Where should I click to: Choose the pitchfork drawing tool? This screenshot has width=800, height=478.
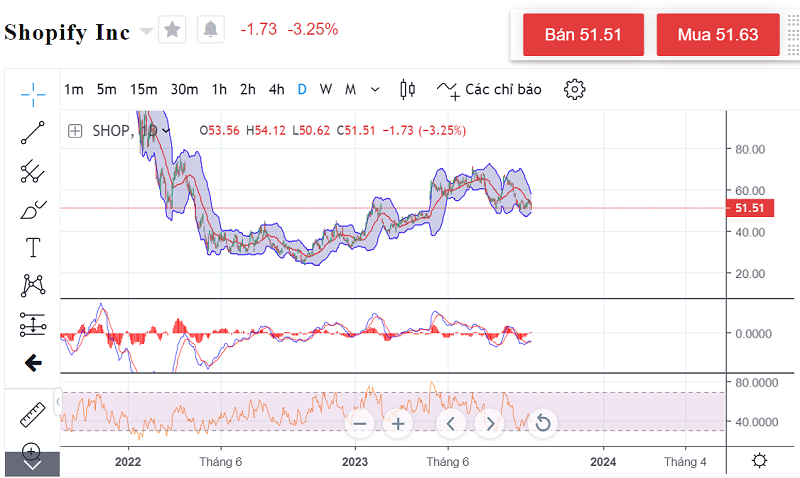point(33,171)
